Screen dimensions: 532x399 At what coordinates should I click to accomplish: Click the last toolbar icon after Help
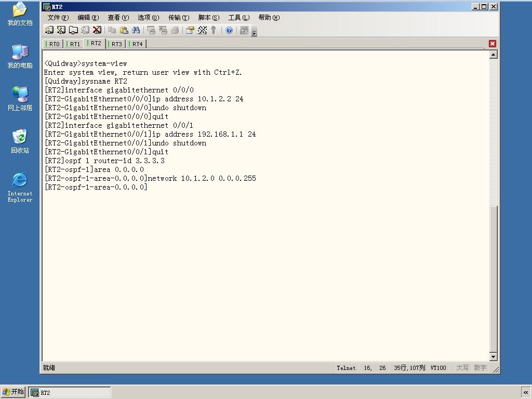244,30
